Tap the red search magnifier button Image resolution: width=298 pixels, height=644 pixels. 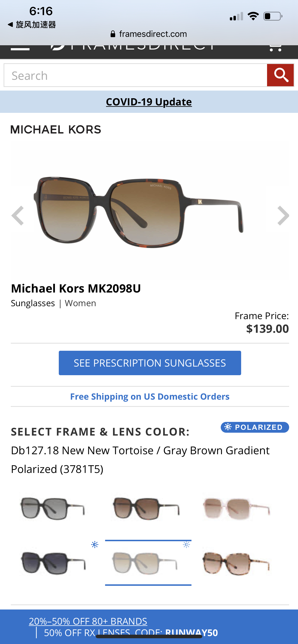(x=280, y=75)
